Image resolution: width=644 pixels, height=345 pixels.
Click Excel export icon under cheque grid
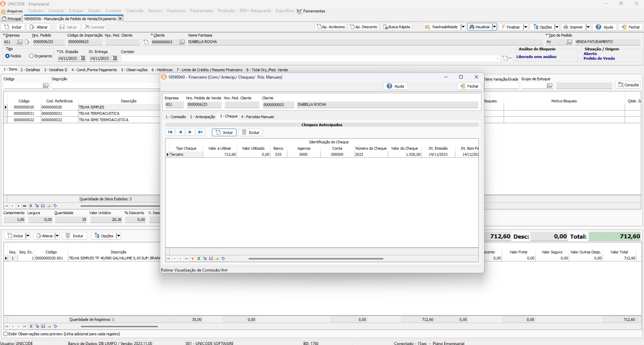(x=199, y=259)
